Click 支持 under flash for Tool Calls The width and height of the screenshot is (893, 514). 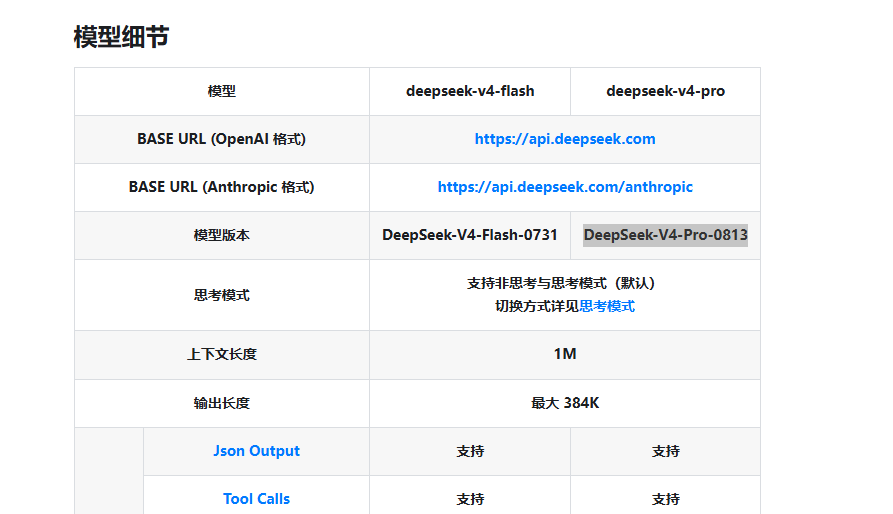click(x=470, y=499)
